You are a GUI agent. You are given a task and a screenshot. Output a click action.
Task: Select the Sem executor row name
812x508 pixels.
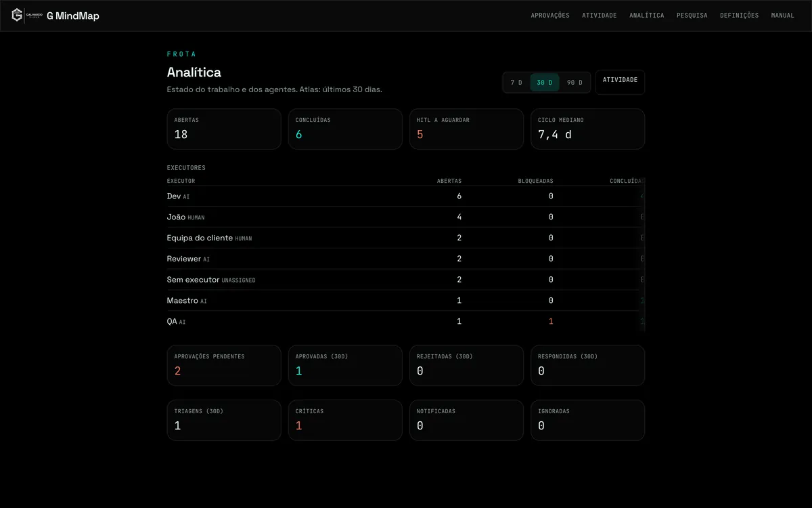pyautogui.click(x=193, y=280)
